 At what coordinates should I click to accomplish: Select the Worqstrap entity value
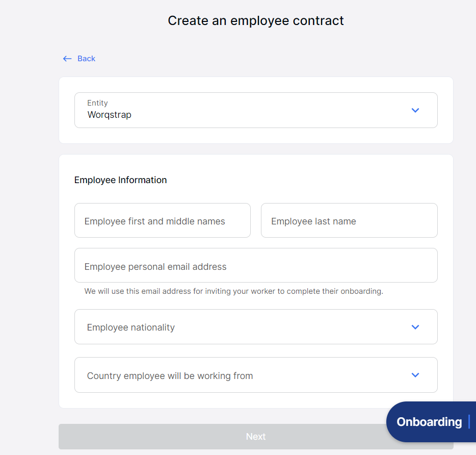(109, 115)
